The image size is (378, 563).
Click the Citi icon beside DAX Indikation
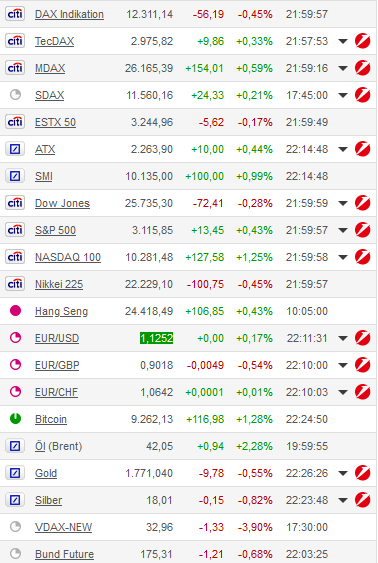(x=15, y=14)
